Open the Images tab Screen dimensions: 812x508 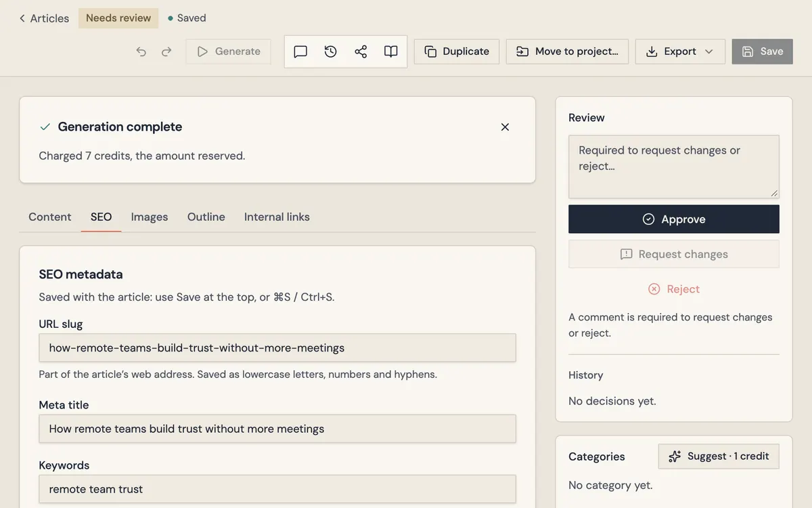click(x=150, y=217)
